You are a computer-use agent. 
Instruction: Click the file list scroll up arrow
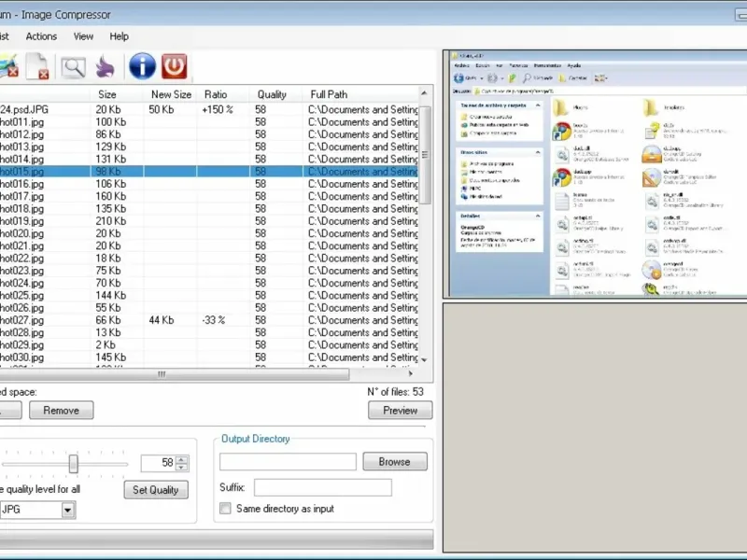pyautogui.click(x=424, y=93)
